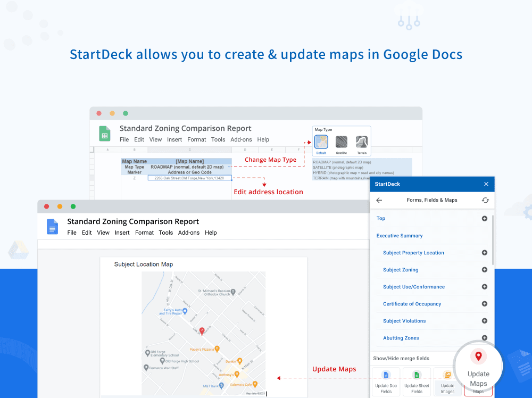
Task: Click the M&T Bank pin on map
Action: point(221,385)
